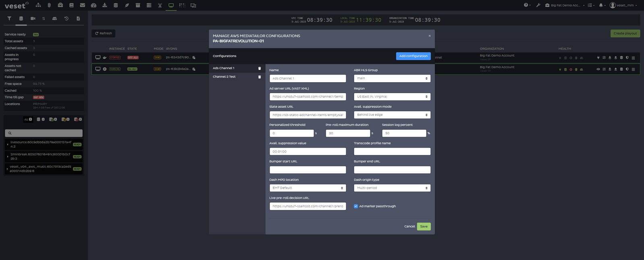The image size is (644, 260).
Task: Click the leaf icon in top navigation
Action: pos(127,5)
